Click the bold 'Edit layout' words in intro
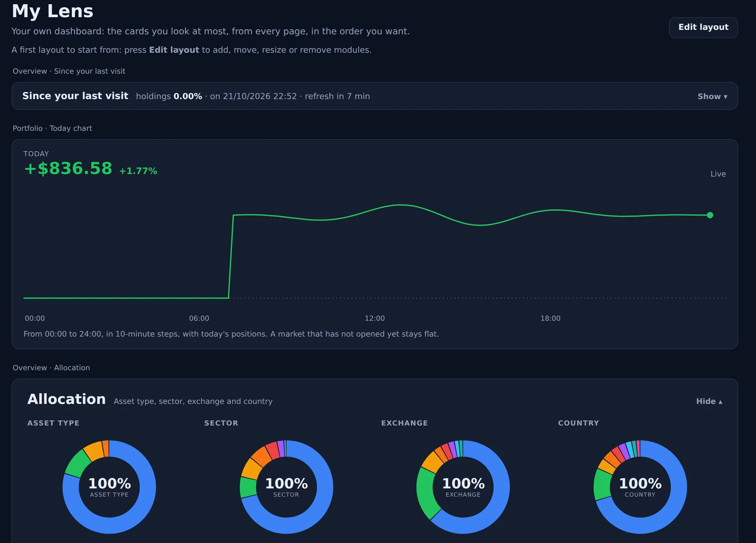This screenshot has height=543, width=756. pos(174,50)
